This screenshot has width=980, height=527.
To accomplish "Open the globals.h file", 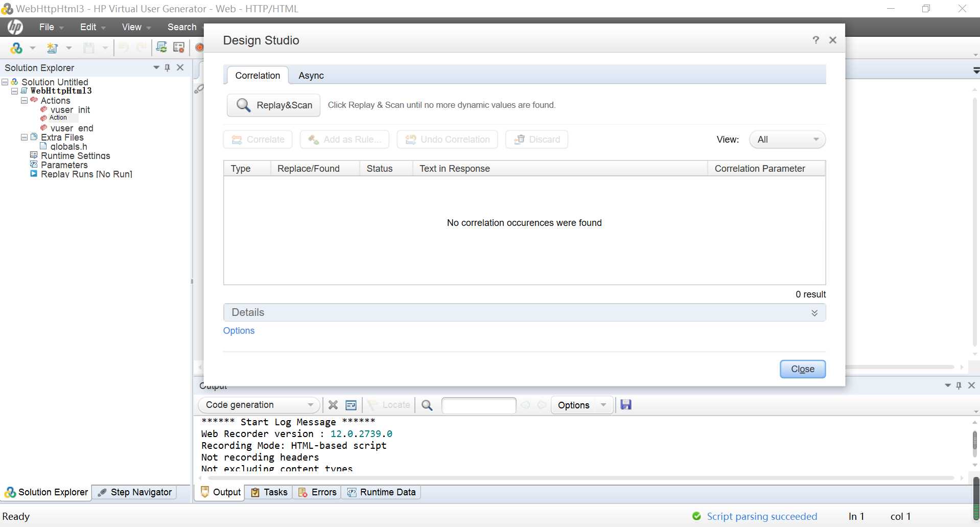I will click(68, 147).
